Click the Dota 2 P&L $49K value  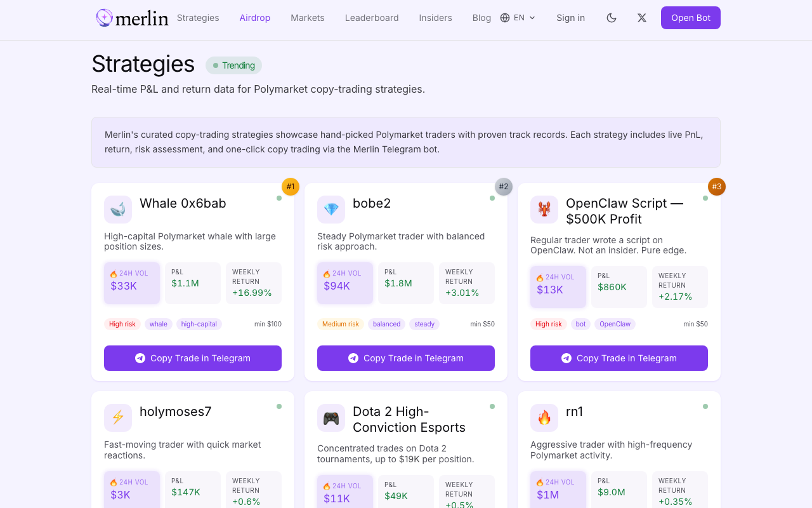click(x=396, y=496)
